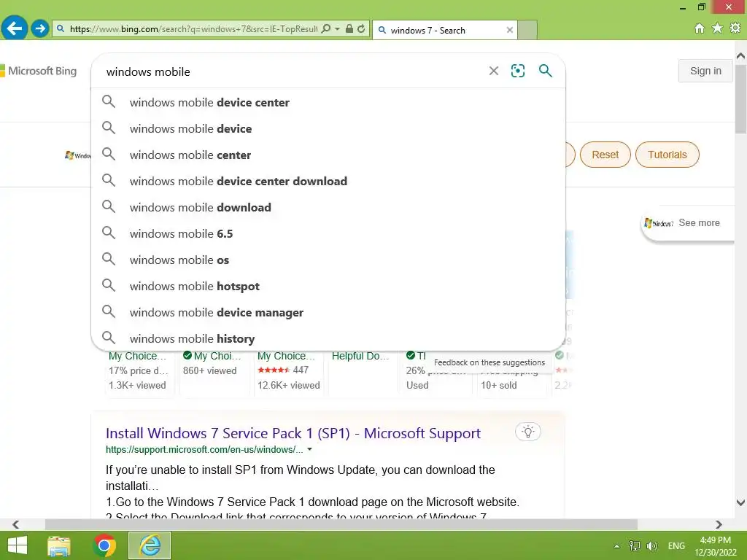The width and height of the screenshot is (747, 560).
Task: Open the Home page icon
Action: (x=700, y=28)
